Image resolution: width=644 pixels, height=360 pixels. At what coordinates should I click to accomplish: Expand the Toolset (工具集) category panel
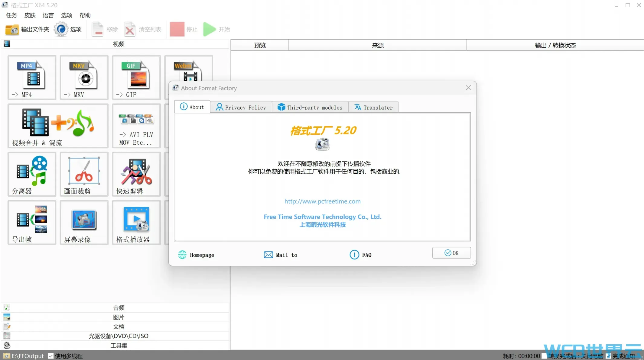[x=115, y=345]
